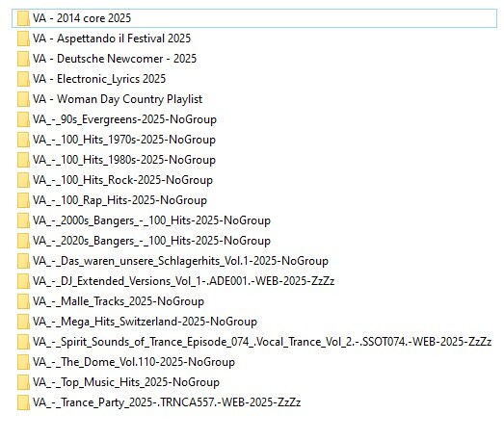Select "VA_-_Top_Music_Hits_2025-NoGroup" name
The image size is (504, 440).
coord(126,382)
